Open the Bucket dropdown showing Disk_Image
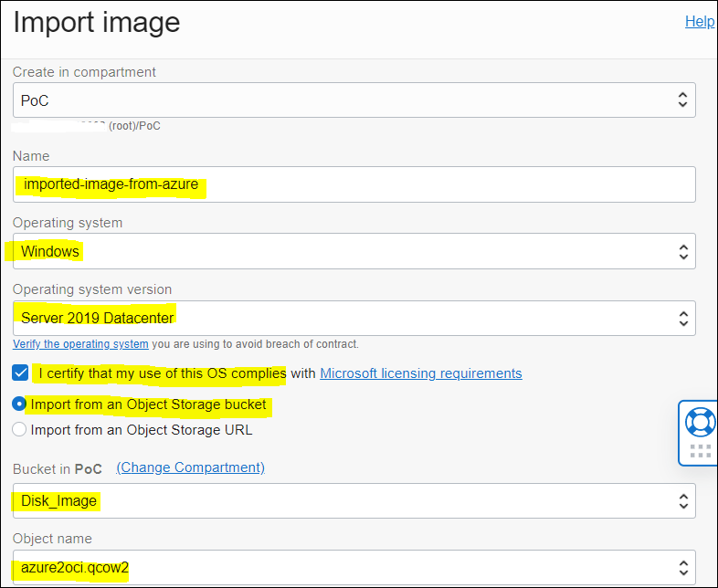The width and height of the screenshot is (718, 588). coord(354,500)
